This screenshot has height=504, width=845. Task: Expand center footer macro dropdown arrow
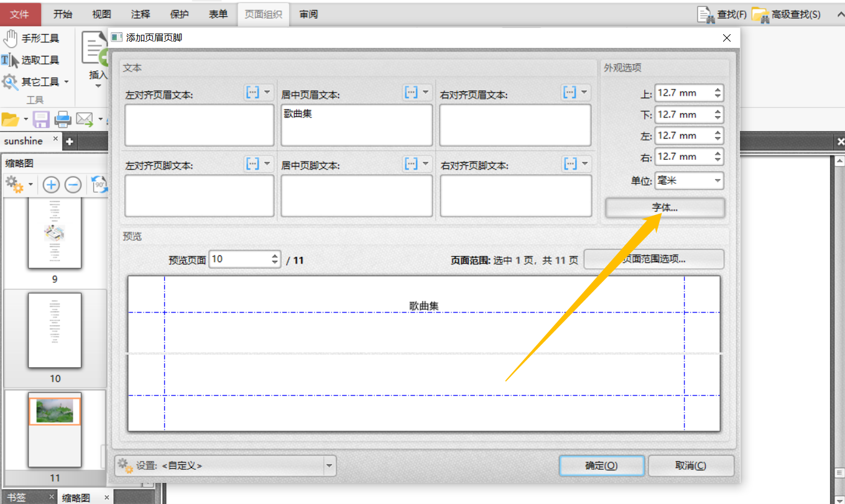(426, 163)
